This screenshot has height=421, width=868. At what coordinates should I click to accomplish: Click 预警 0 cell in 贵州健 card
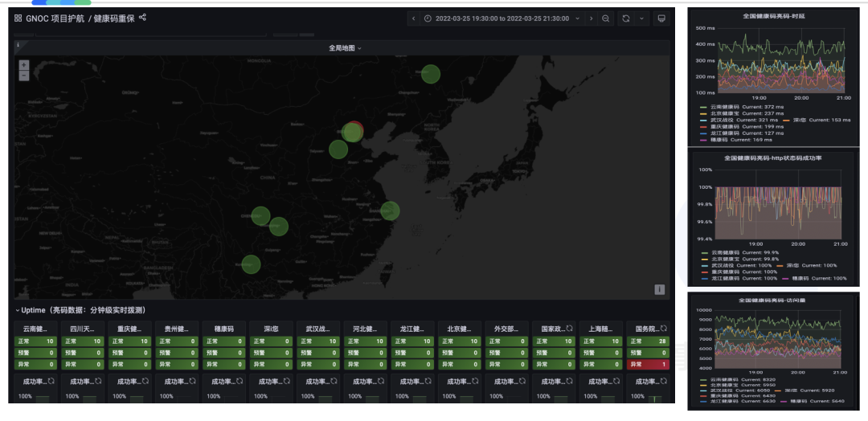click(x=177, y=353)
